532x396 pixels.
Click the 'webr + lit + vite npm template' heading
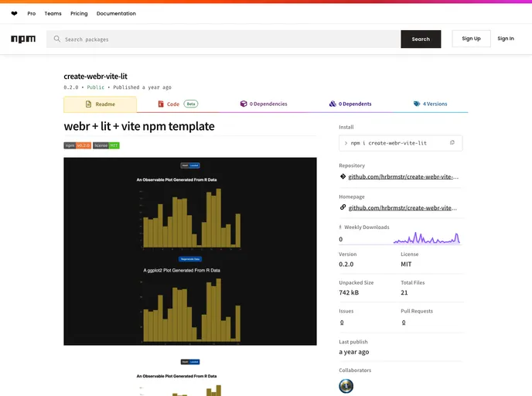[x=139, y=126]
